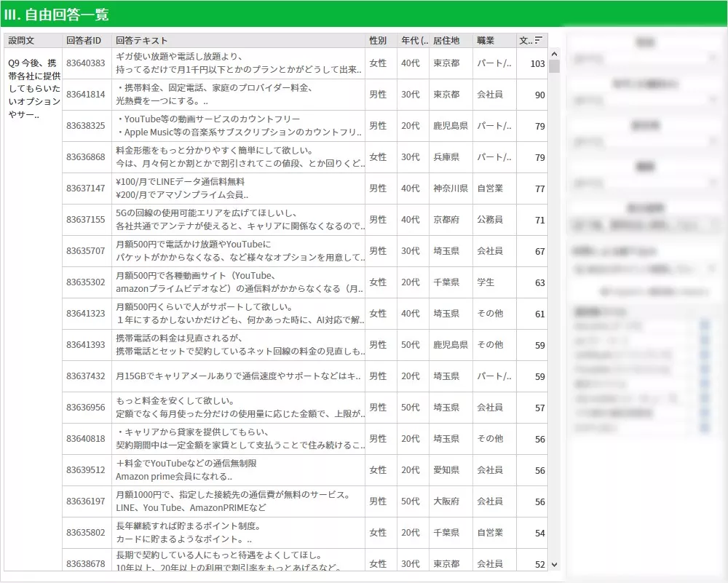Click the table scrollbar up arrow
Screen dimensions: 728x583
(x=554, y=54)
